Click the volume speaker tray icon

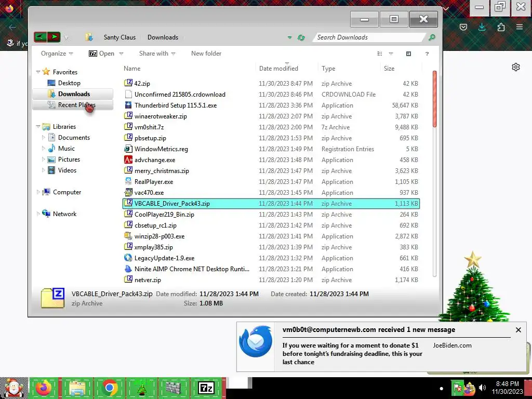click(482, 388)
